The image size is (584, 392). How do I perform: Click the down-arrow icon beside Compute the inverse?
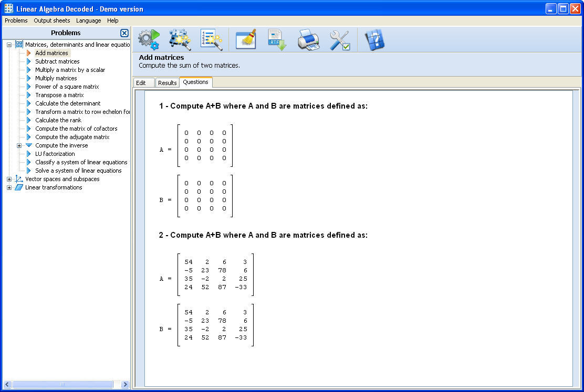point(29,145)
